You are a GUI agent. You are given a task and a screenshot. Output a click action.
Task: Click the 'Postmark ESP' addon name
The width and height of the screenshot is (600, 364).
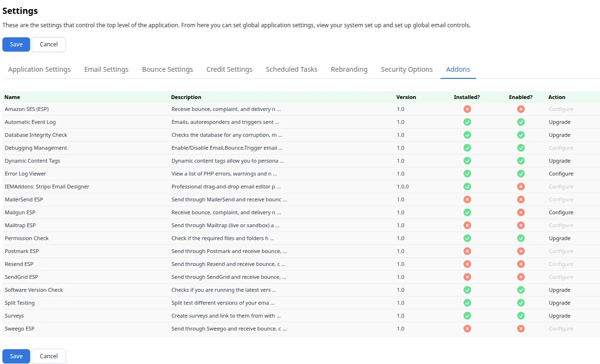22,251
